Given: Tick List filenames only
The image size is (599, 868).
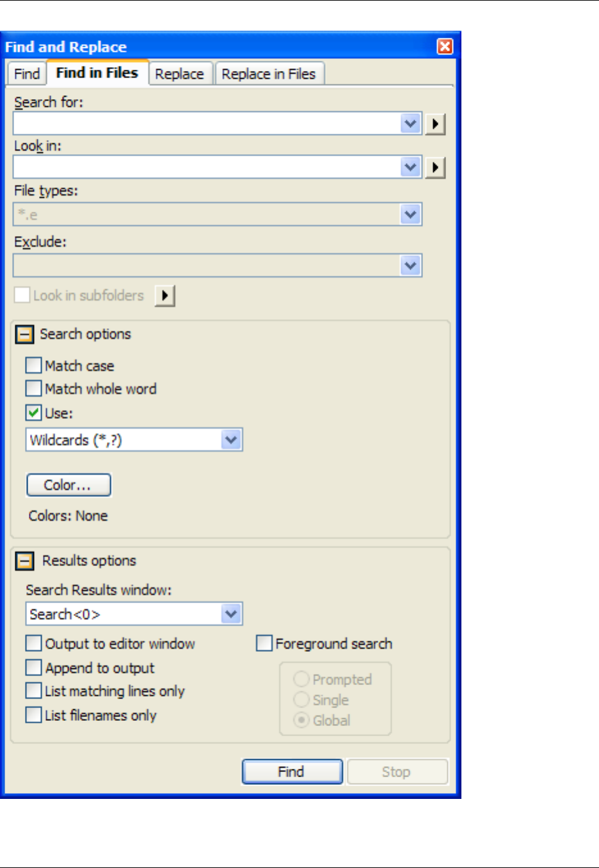Looking at the screenshot, I should coord(34,715).
